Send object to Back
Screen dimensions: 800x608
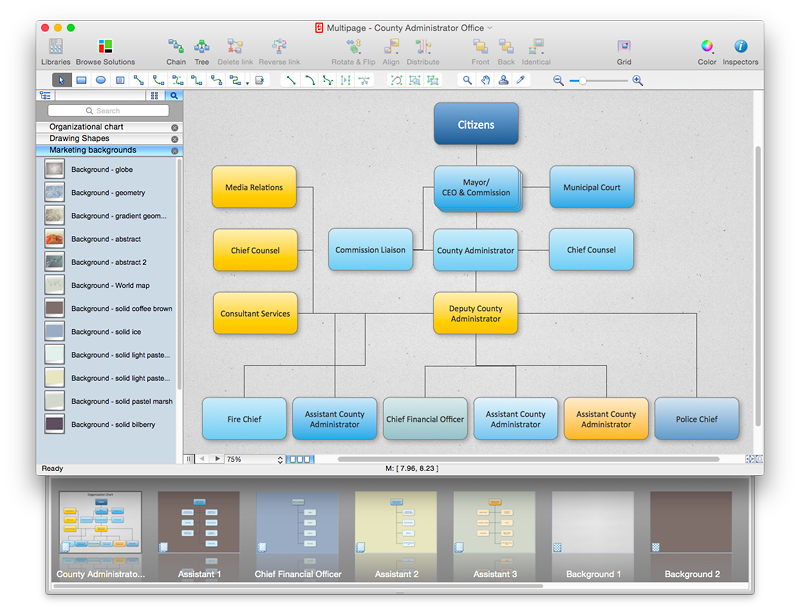[506, 52]
